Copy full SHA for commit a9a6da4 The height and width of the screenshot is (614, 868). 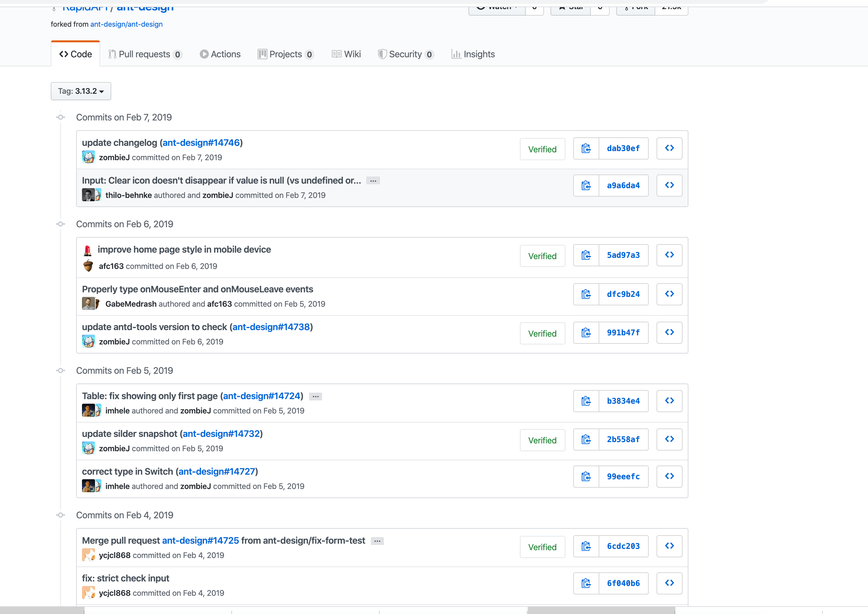[x=586, y=186]
